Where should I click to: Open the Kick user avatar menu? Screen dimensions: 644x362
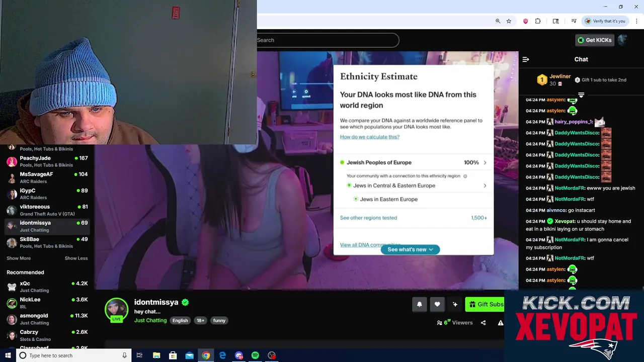tap(623, 40)
